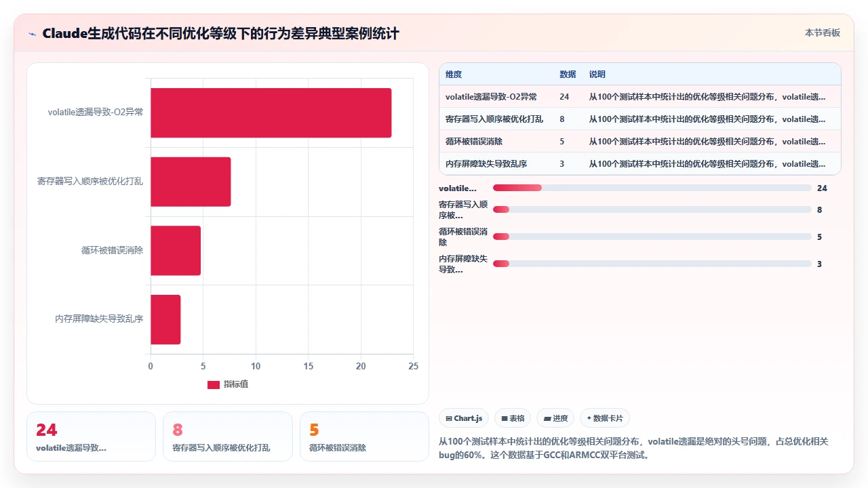Click the 寄存器写入顺序 progress bar showing 8
This screenshot has height=488, width=868.
click(652, 209)
